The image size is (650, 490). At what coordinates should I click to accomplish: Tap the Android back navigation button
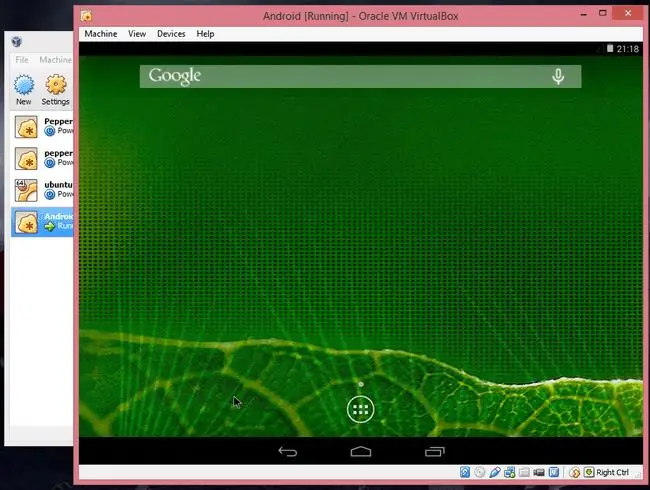pos(288,451)
